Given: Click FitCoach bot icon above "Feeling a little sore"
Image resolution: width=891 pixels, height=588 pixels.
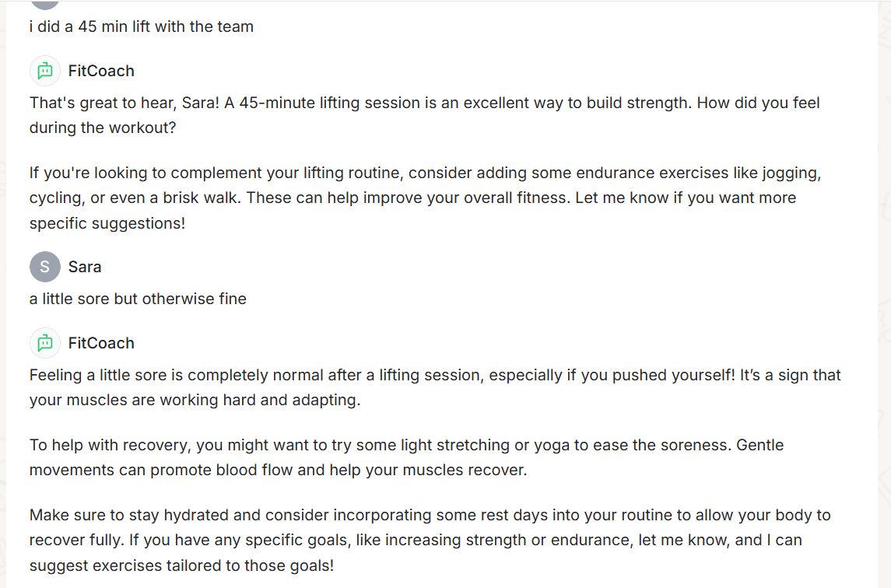Looking at the screenshot, I should [45, 343].
